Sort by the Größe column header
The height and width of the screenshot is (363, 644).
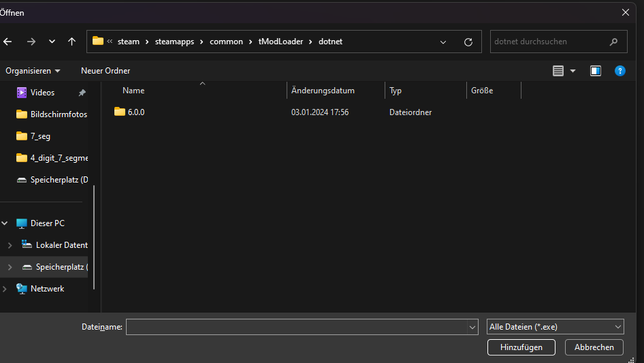point(482,91)
